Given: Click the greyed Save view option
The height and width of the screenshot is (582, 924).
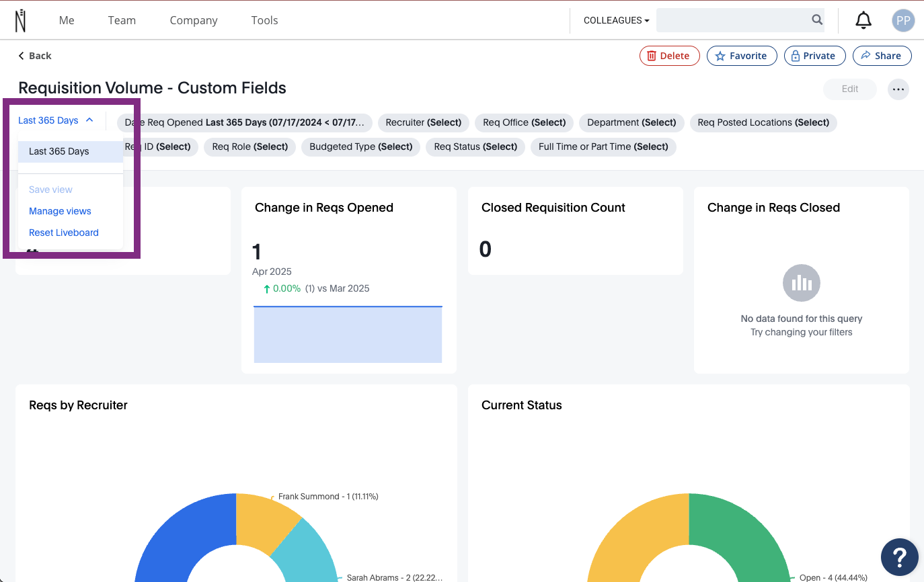Looking at the screenshot, I should pyautogui.click(x=50, y=190).
